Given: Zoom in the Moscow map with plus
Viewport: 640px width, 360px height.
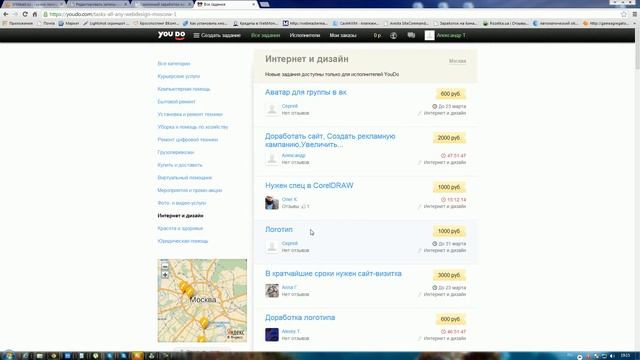Looking at the screenshot, I should [x=165, y=275].
